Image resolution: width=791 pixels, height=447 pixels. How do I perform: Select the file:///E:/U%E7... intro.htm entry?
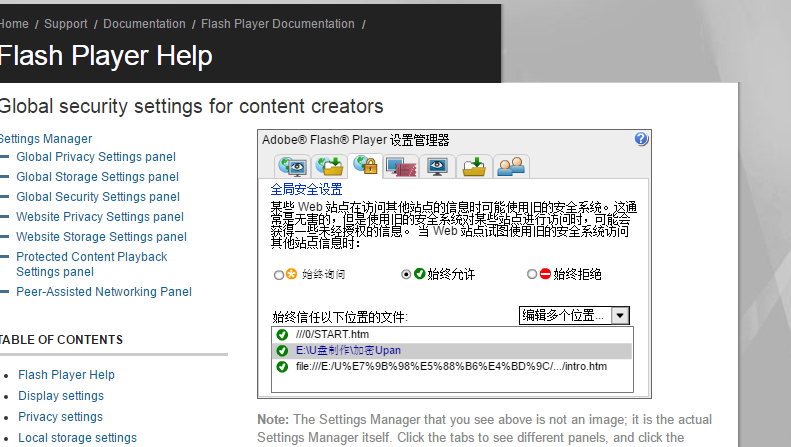(x=451, y=367)
